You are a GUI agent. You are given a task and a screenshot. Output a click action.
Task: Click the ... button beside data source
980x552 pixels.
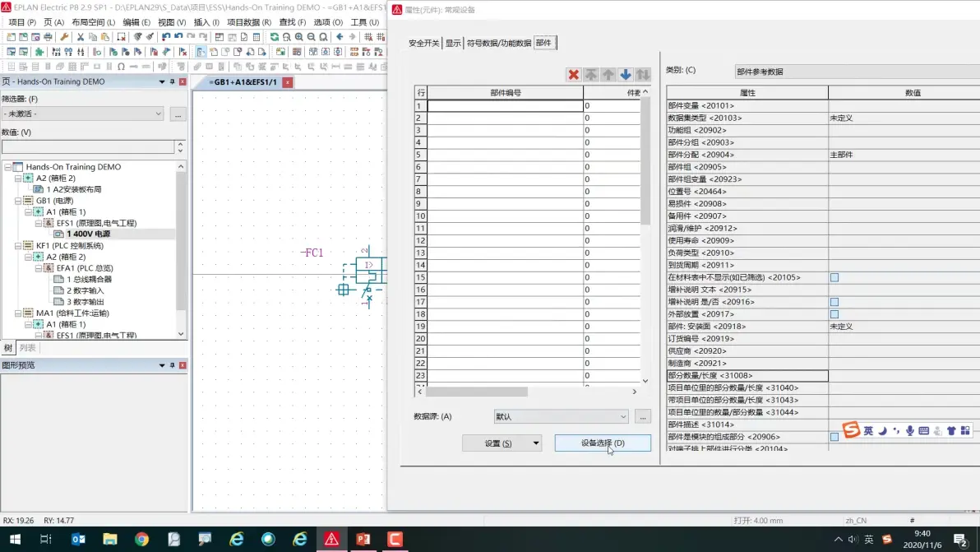tap(642, 417)
